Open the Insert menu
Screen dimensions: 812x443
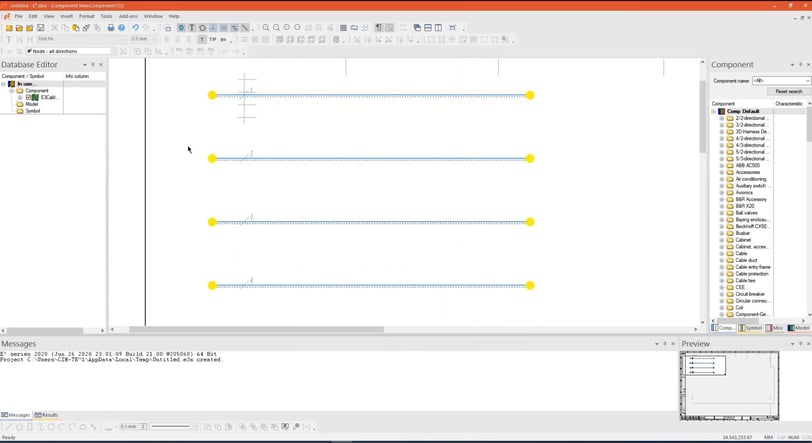(66, 17)
